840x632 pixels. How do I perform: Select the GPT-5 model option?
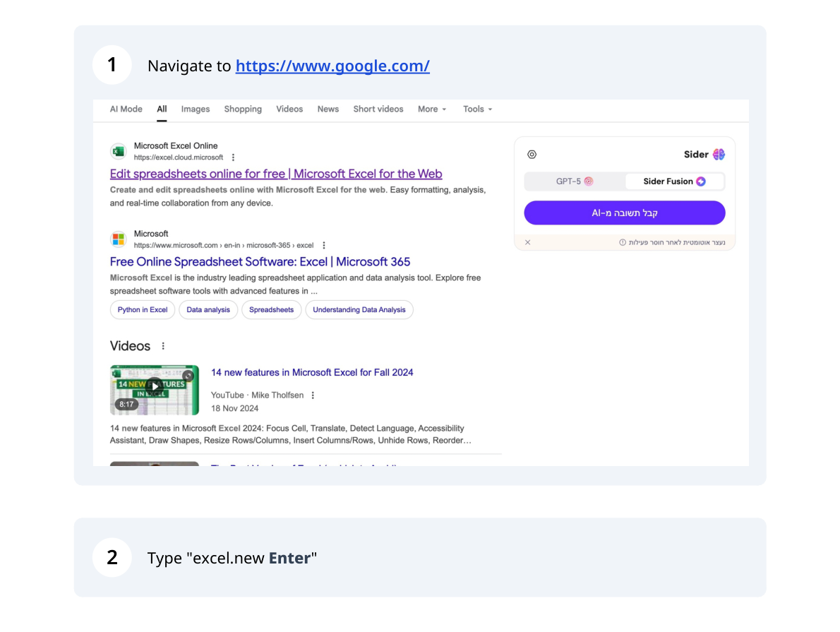tap(575, 181)
